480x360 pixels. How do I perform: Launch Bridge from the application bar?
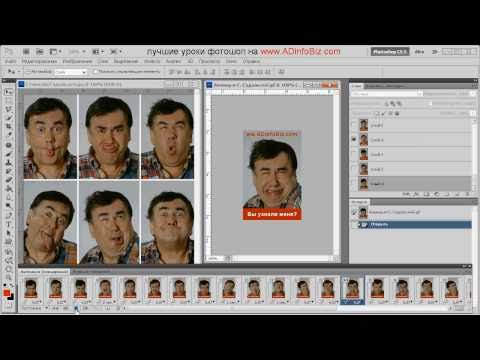(26, 52)
